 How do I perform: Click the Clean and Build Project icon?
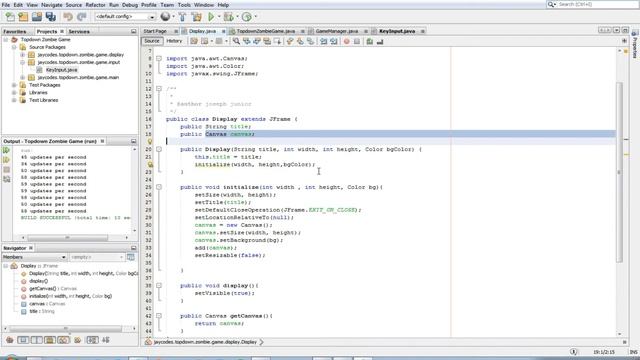pyautogui.click(x=197, y=17)
